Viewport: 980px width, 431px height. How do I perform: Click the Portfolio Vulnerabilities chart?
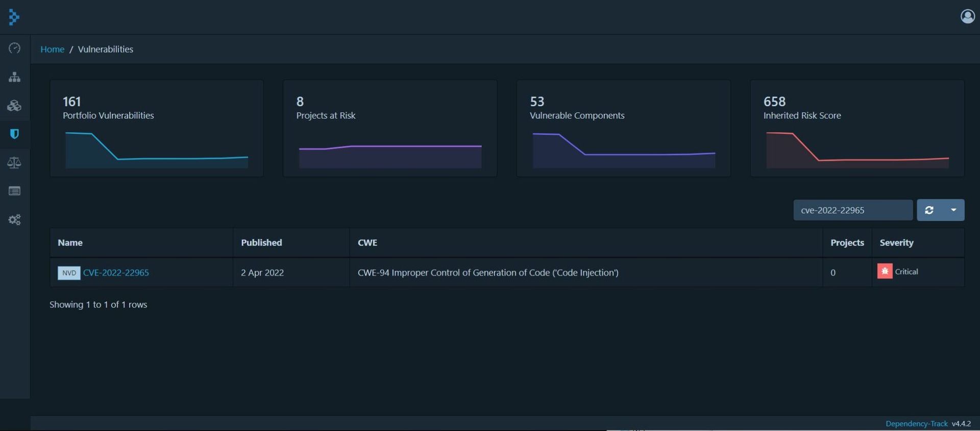coord(157,150)
